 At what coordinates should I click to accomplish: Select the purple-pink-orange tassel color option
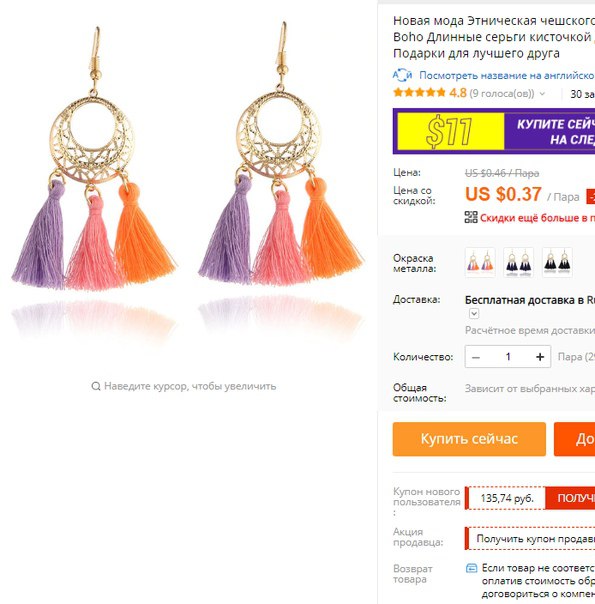(x=480, y=262)
